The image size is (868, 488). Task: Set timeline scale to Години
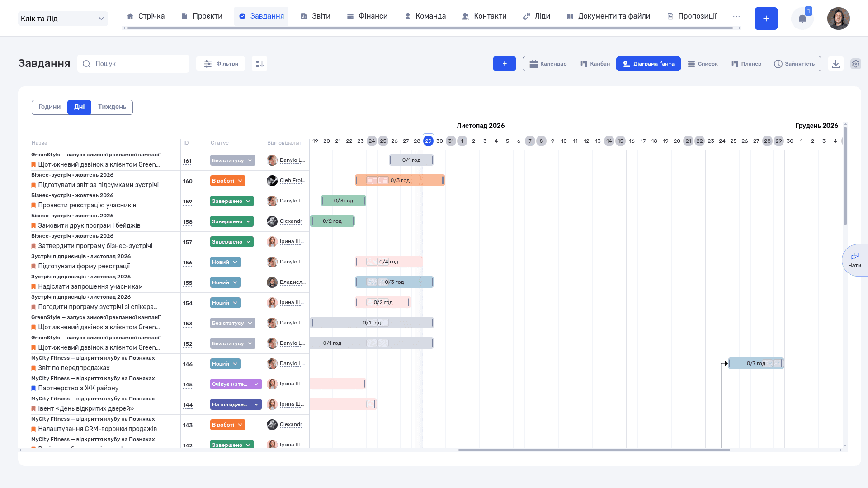(50, 107)
